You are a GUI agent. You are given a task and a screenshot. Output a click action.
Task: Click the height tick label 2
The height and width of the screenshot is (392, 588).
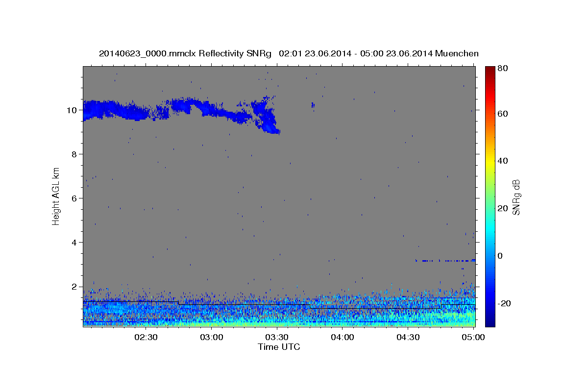75,286
